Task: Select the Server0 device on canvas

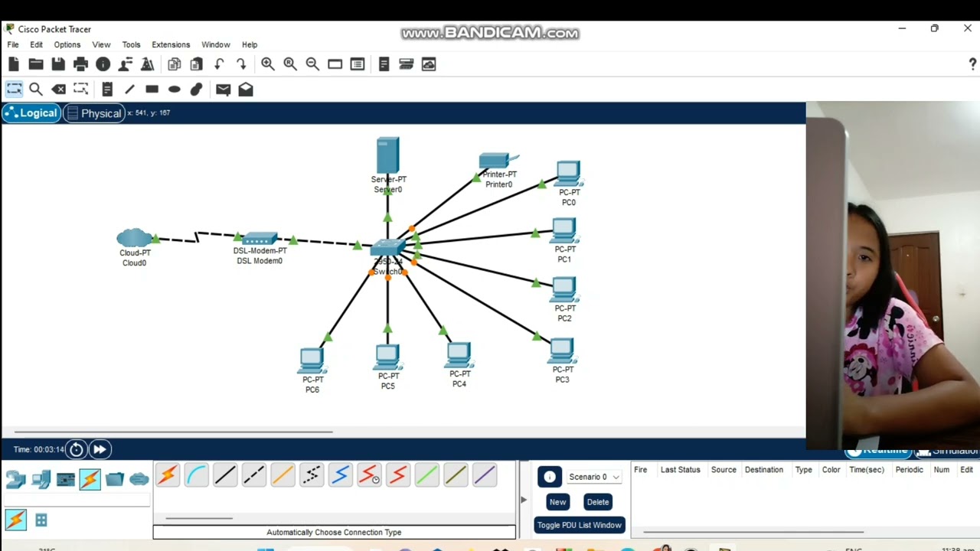Action: [387, 155]
